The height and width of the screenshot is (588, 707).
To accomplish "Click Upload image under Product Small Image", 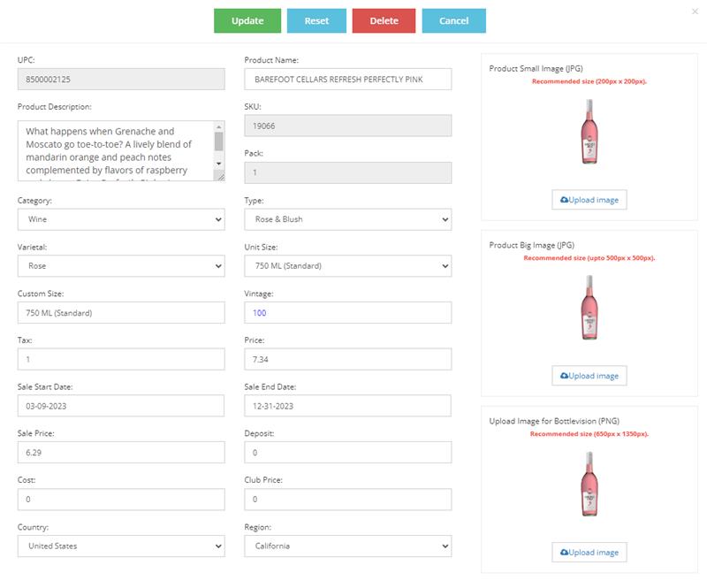I will pos(589,200).
